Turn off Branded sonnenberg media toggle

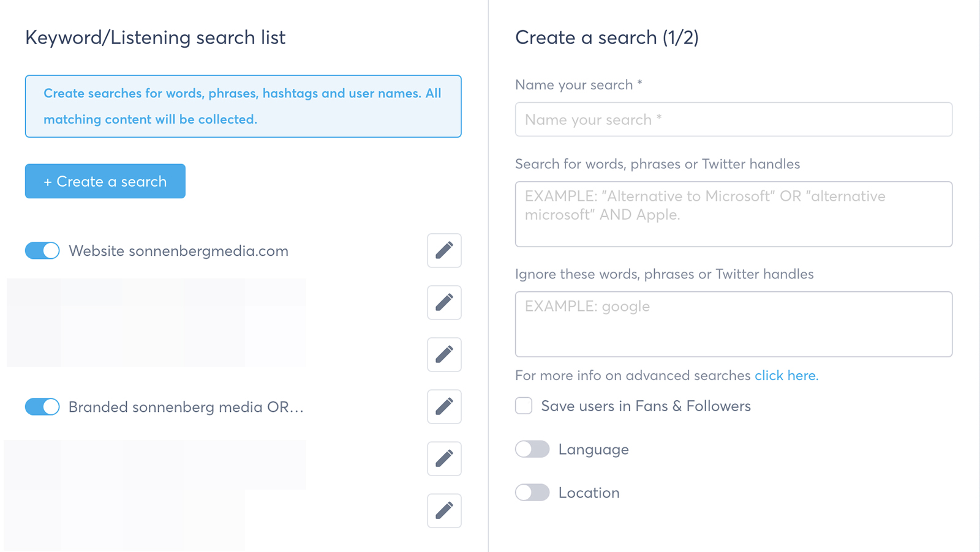(42, 406)
